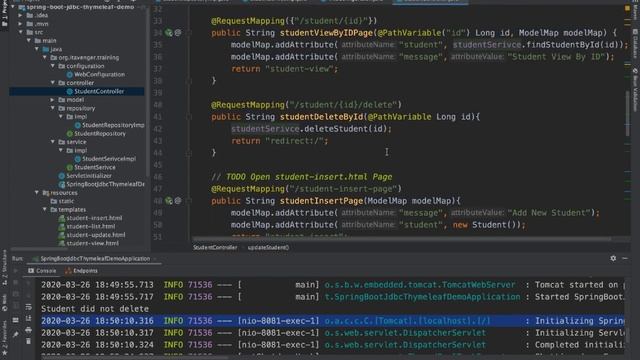Open the Bean Validation tool window stripe

click(635, 90)
